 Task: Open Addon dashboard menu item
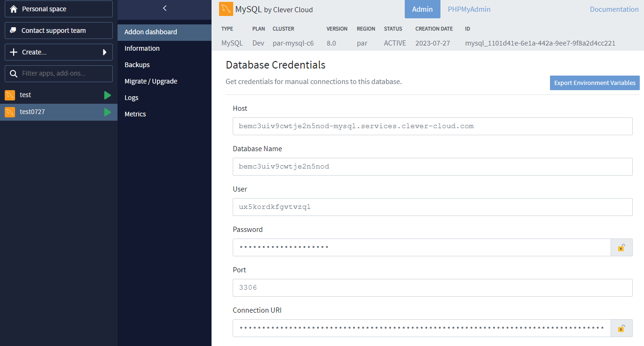165,32
